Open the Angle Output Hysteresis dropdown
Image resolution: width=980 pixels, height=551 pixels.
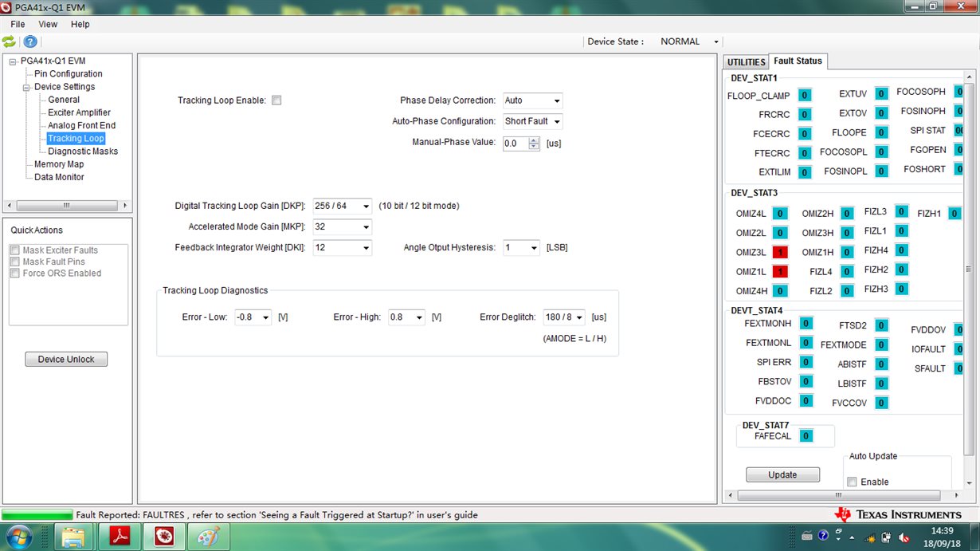[521, 248]
